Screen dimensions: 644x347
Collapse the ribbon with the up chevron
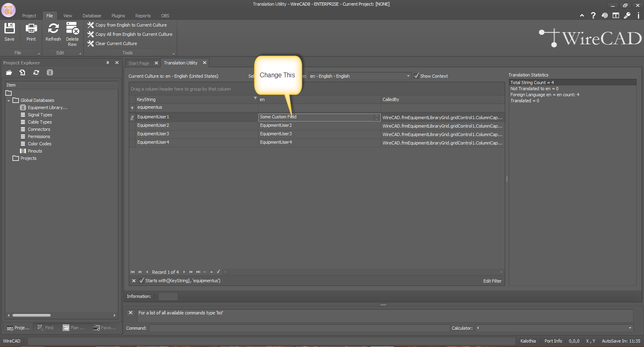coord(582,15)
